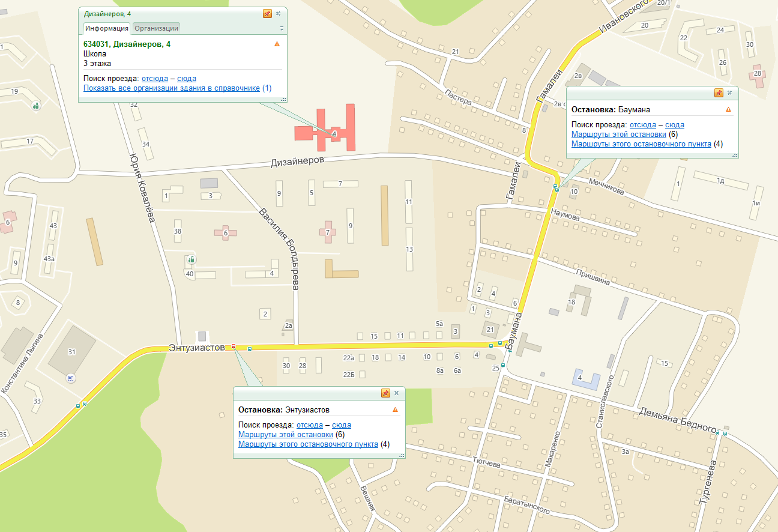The height and width of the screenshot is (532, 778).
Task: Click the warning icon in Энтузиастов callout
Action: pos(395,410)
